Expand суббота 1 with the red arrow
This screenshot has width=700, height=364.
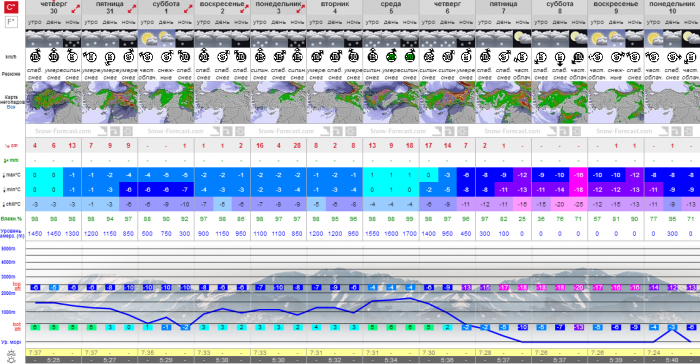tap(188, 8)
